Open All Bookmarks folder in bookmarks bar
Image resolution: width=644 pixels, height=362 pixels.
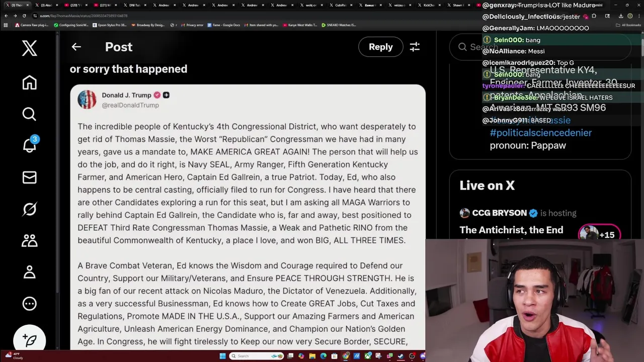coord(628,25)
